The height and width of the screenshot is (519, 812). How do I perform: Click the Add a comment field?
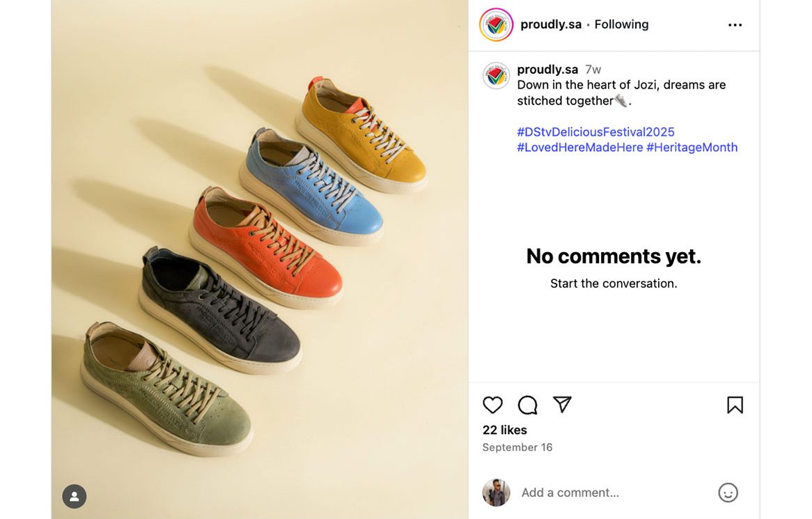pyautogui.click(x=613, y=493)
